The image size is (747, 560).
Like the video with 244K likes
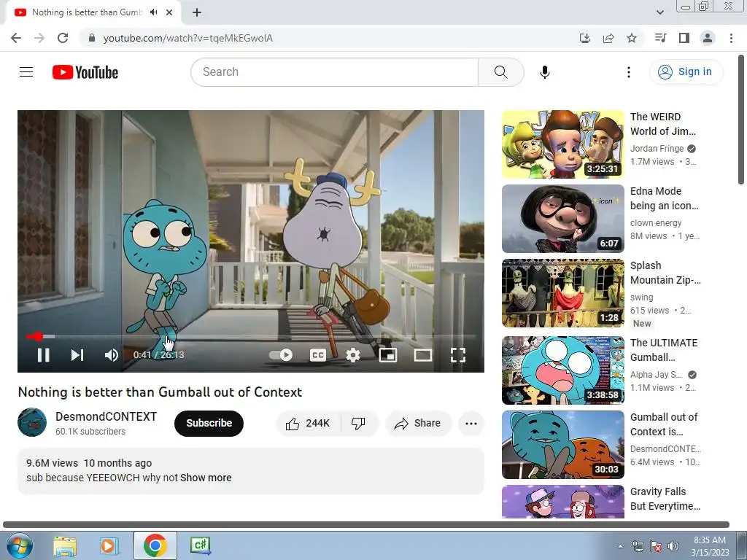pos(308,423)
